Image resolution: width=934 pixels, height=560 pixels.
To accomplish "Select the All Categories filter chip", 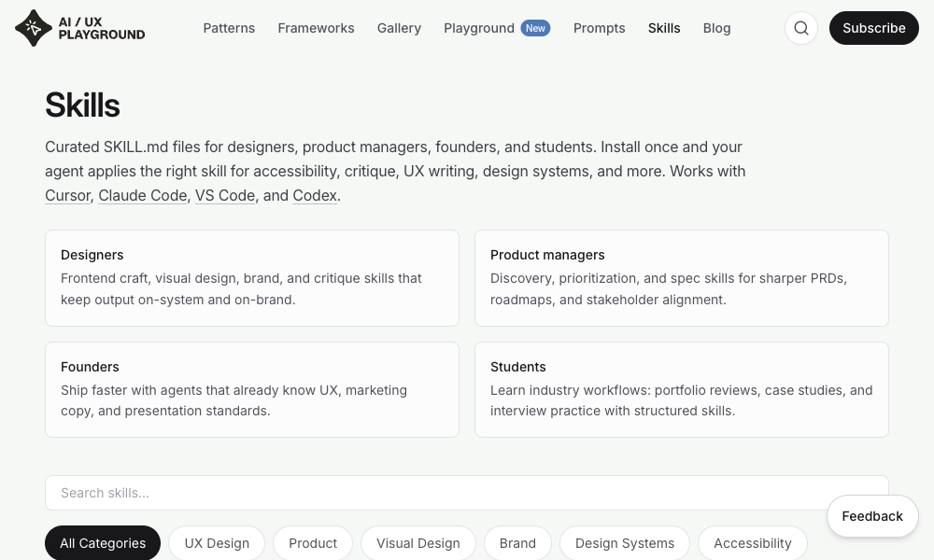I will (103, 543).
